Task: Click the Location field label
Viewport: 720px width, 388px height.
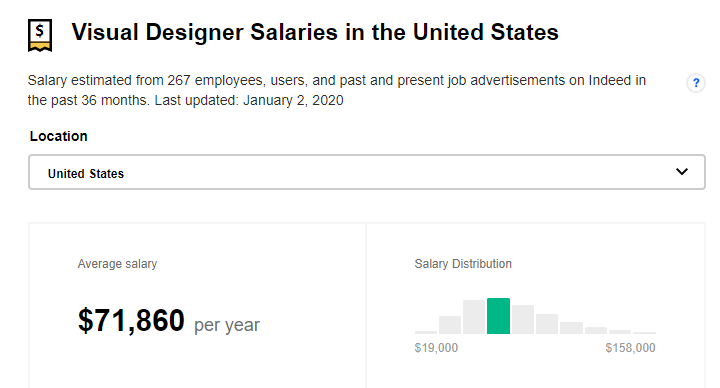Action: (58, 136)
